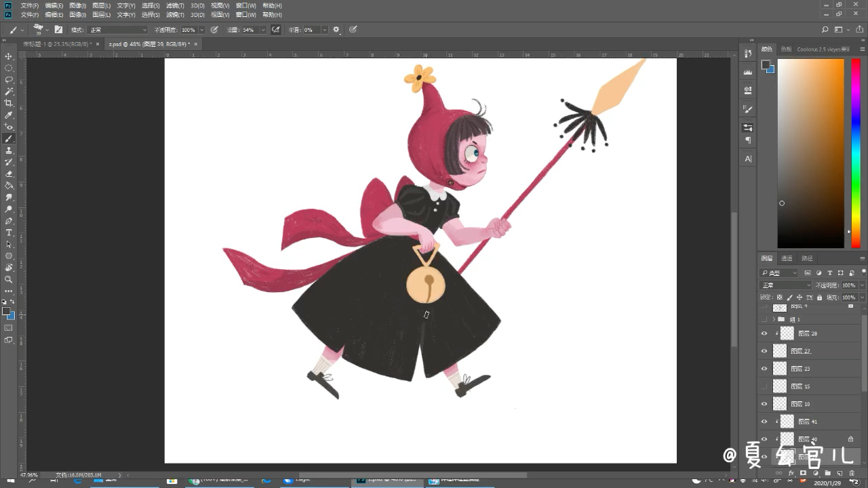Close the z.psd document tab

[x=196, y=44]
